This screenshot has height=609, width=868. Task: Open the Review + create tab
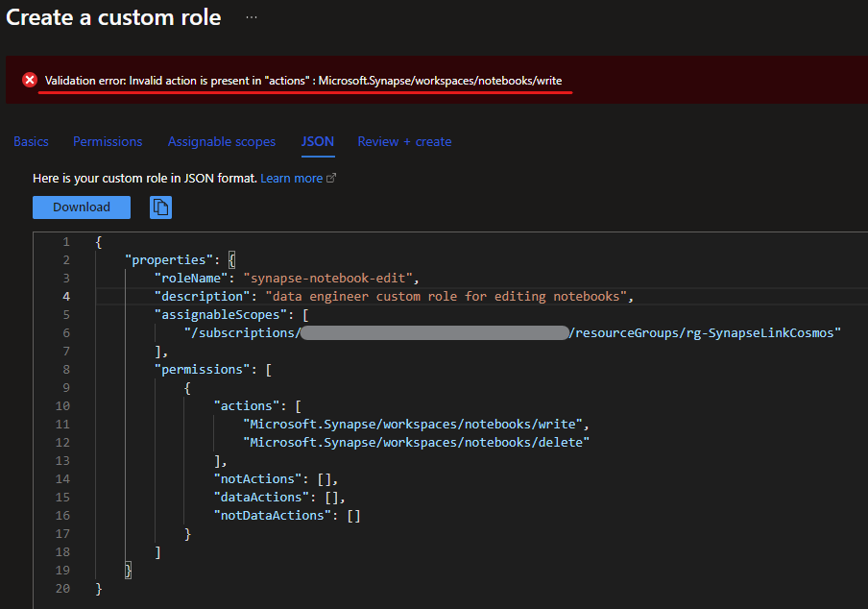click(x=404, y=142)
